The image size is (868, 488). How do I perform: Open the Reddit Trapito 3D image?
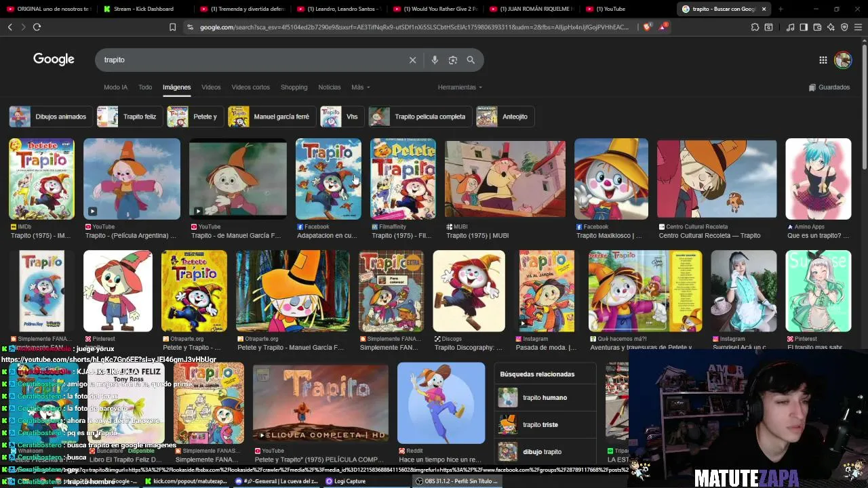click(441, 403)
